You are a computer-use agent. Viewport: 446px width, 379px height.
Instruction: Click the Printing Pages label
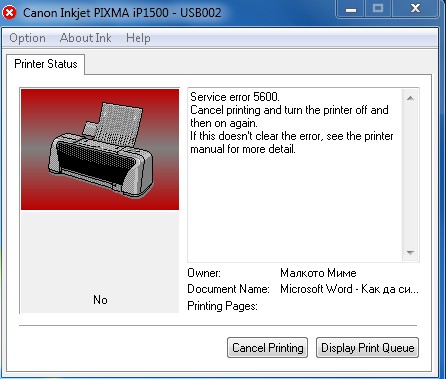tap(222, 306)
